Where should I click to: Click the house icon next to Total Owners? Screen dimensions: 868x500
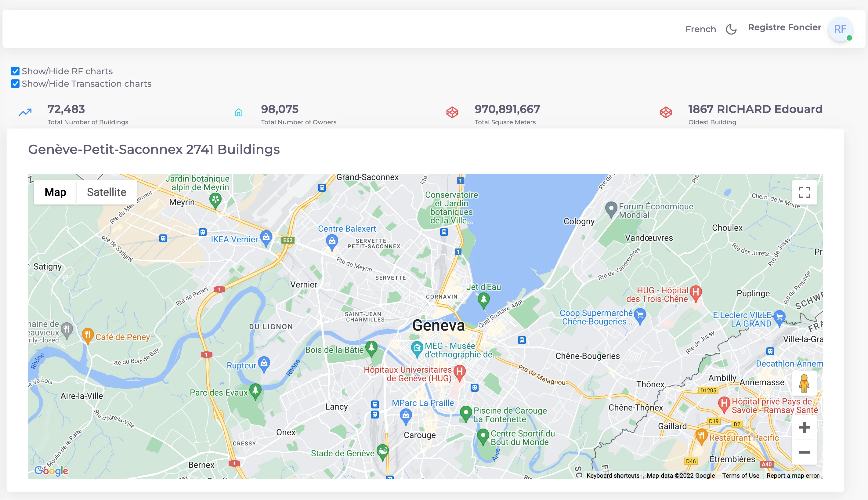tap(239, 112)
